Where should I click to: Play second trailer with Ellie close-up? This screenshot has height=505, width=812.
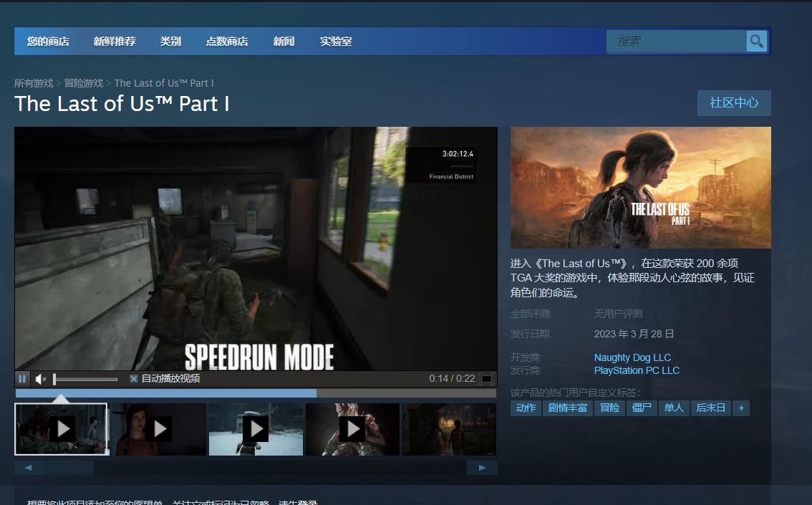point(159,429)
